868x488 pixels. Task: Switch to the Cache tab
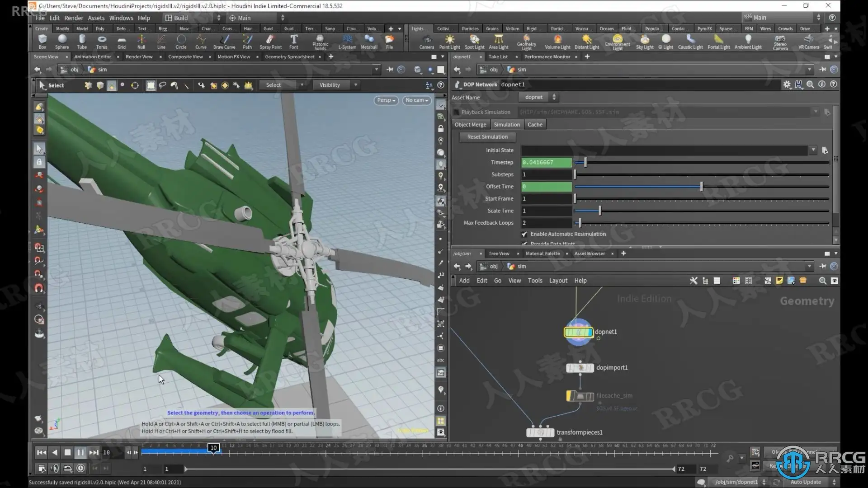point(535,125)
